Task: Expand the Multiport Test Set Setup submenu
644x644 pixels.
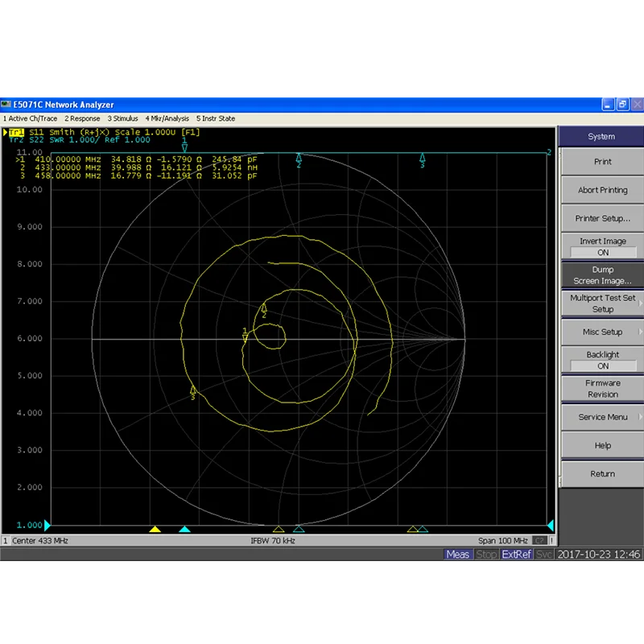Action: 602,303
